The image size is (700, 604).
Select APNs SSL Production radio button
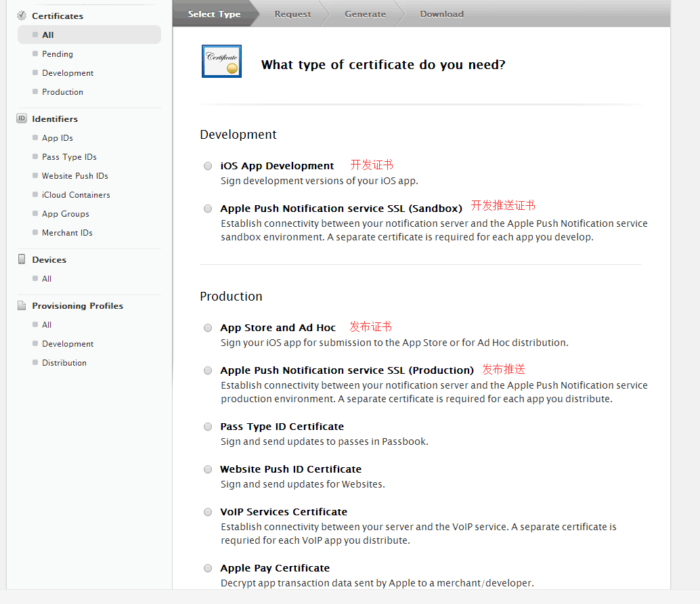tap(208, 370)
